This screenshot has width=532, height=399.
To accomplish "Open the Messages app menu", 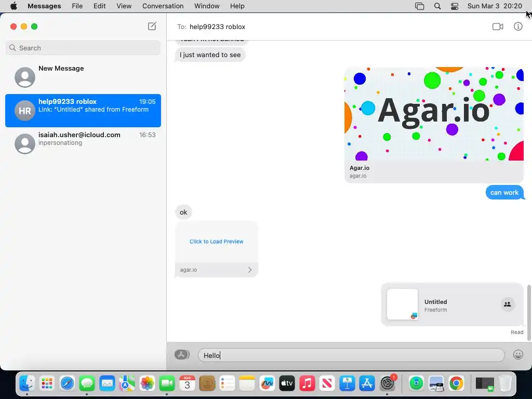I will tap(44, 6).
